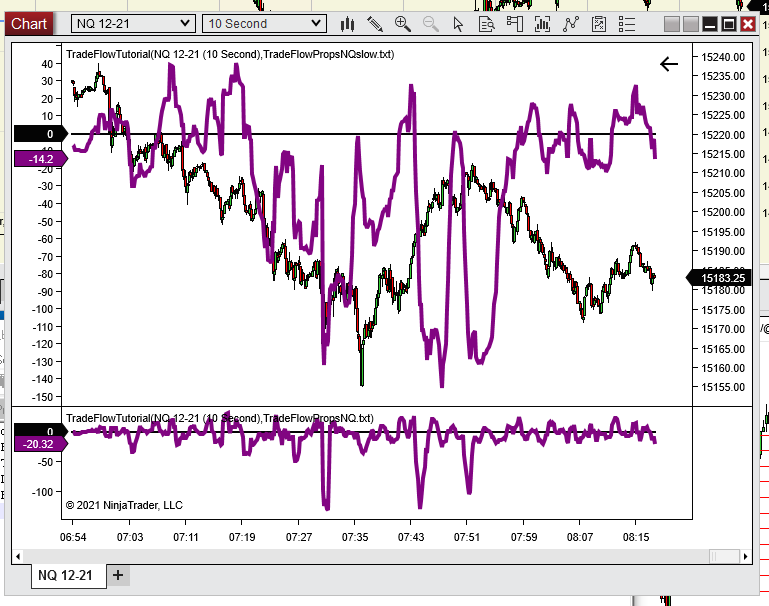Open the NQ 12-21 instrument dropdown
769x606 pixels.
pos(133,24)
